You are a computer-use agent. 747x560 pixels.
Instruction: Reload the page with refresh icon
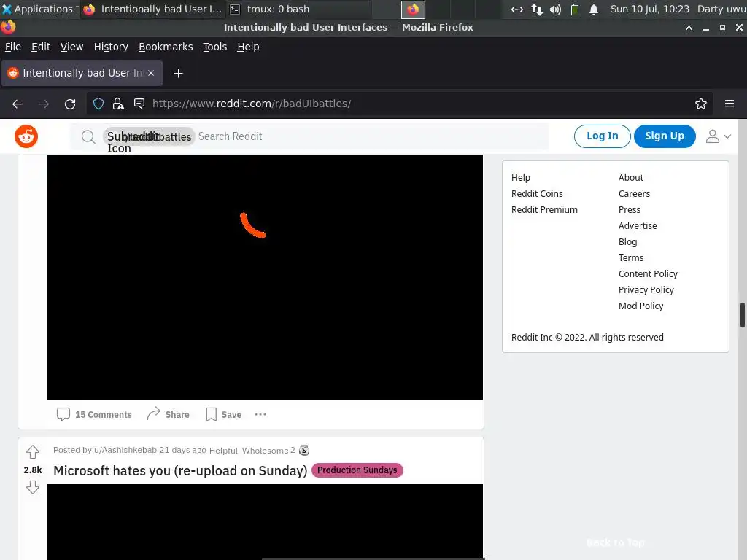[70, 104]
